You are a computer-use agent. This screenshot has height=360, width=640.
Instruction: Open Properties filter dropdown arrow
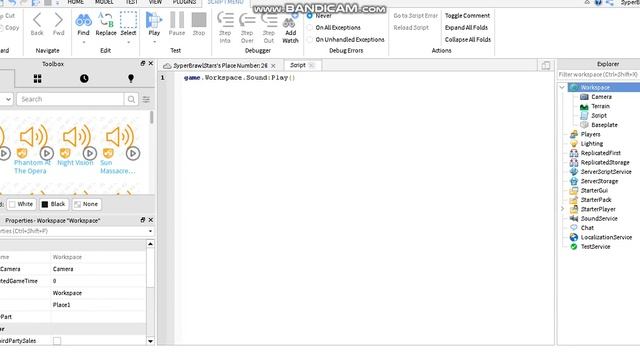point(150,231)
